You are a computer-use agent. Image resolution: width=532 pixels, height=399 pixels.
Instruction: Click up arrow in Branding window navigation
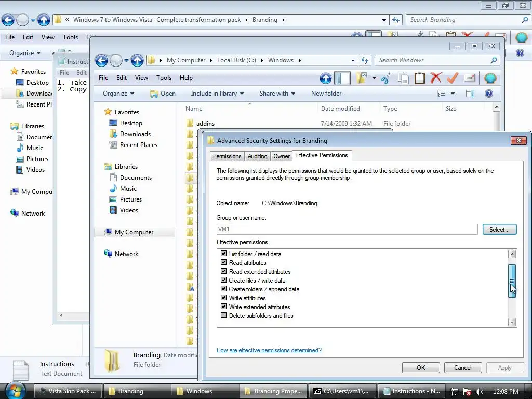[44, 20]
